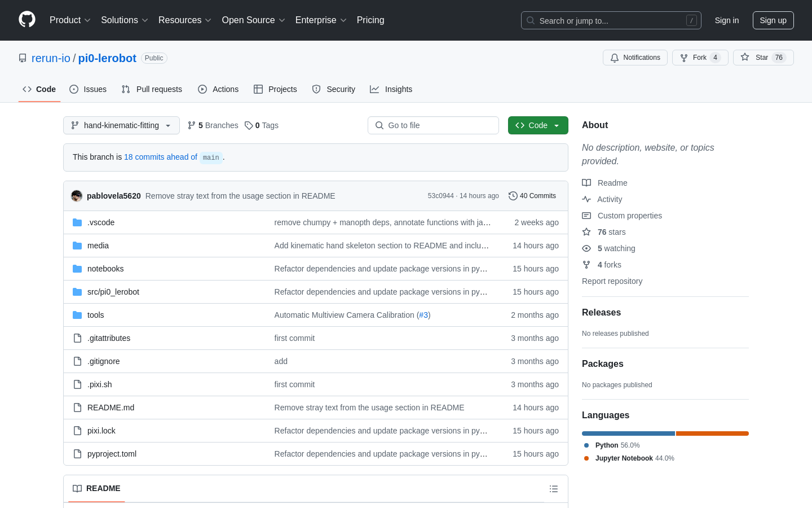Expand the Product menu
Screen dimensions: 812x508
pyautogui.click(x=70, y=20)
